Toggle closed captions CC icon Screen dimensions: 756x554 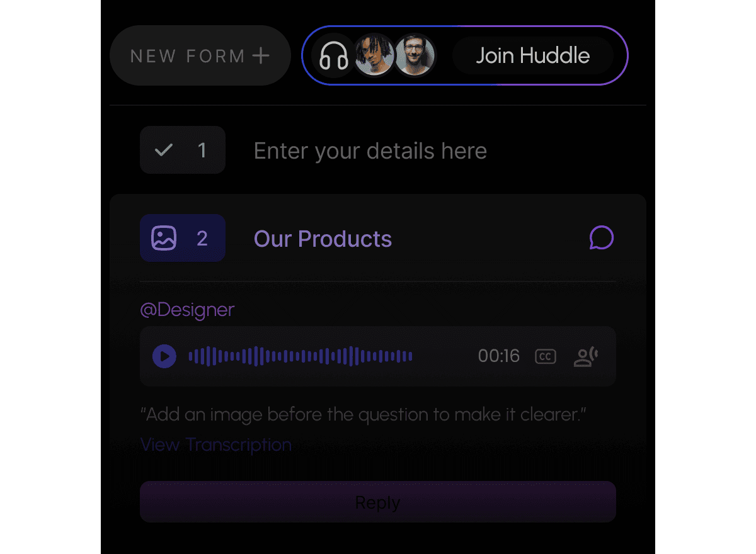(546, 357)
